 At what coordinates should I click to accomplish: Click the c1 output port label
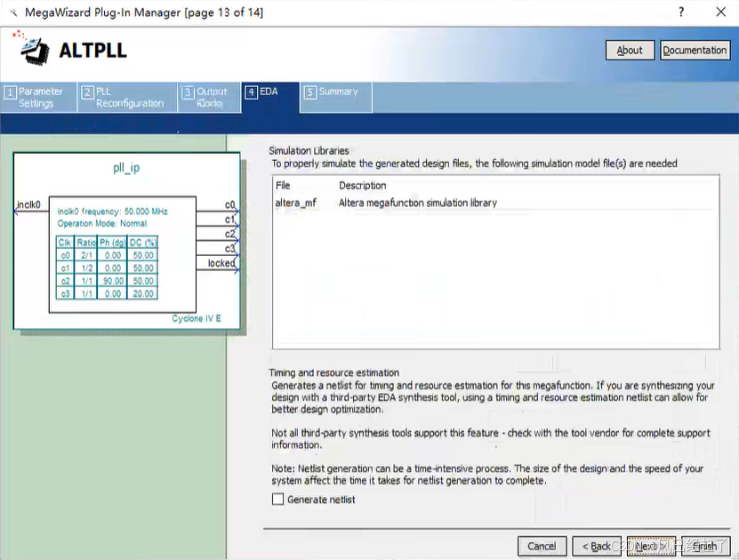[x=229, y=220]
